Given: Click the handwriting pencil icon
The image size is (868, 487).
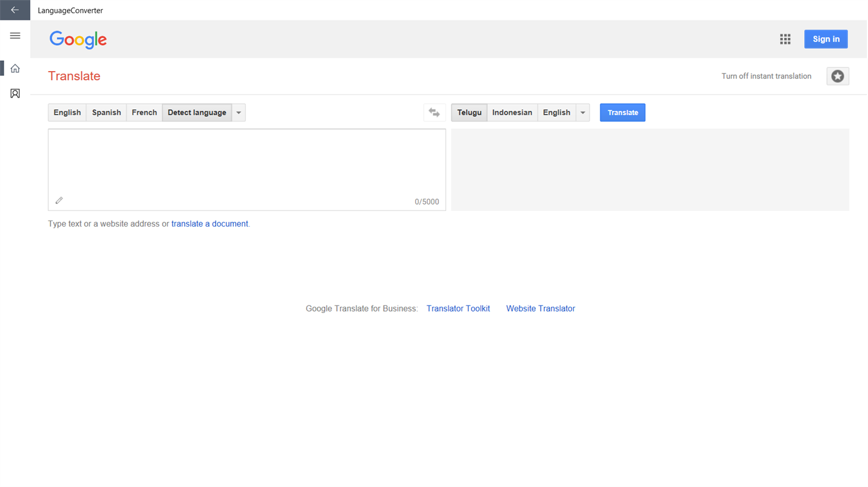Looking at the screenshot, I should 59,200.
